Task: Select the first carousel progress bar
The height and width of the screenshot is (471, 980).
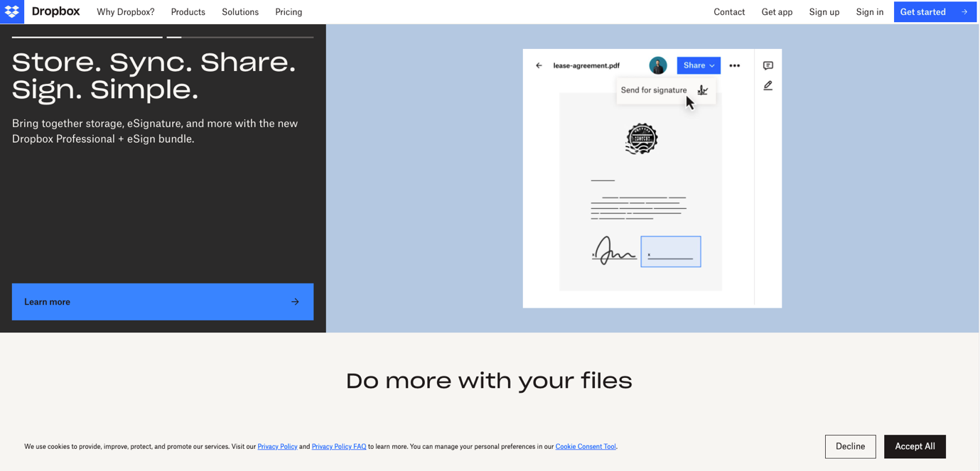Action: (87, 37)
